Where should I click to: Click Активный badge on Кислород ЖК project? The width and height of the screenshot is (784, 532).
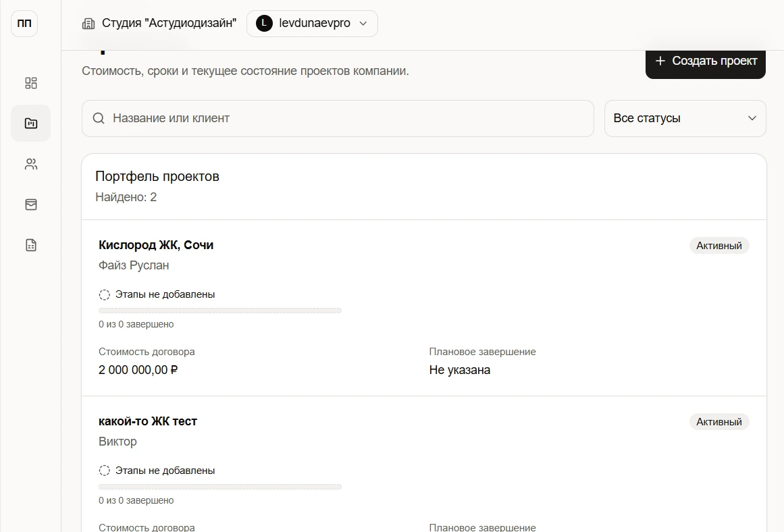[719, 246]
